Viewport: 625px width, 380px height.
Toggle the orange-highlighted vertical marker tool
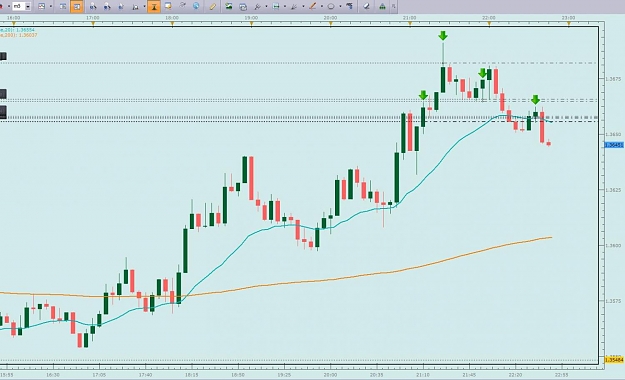(154, 6)
